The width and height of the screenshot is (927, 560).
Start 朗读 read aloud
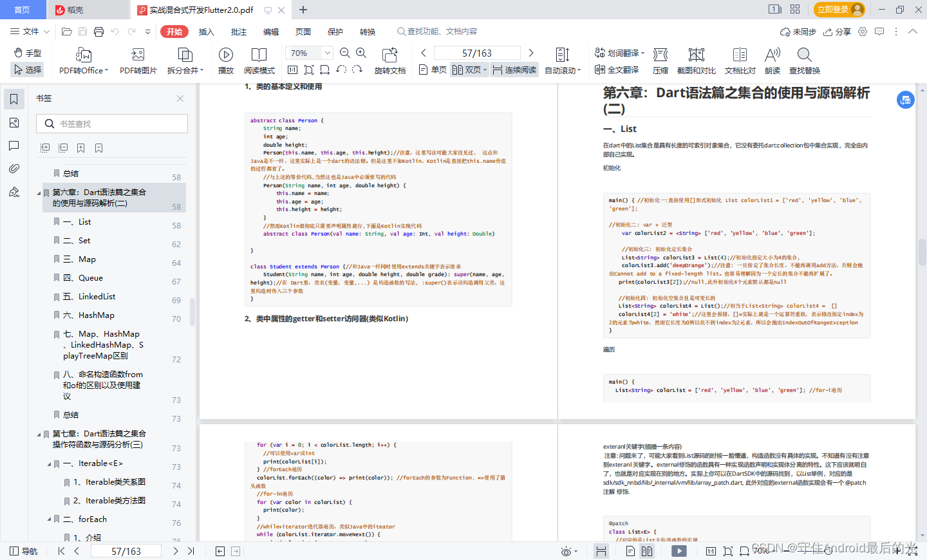click(772, 61)
